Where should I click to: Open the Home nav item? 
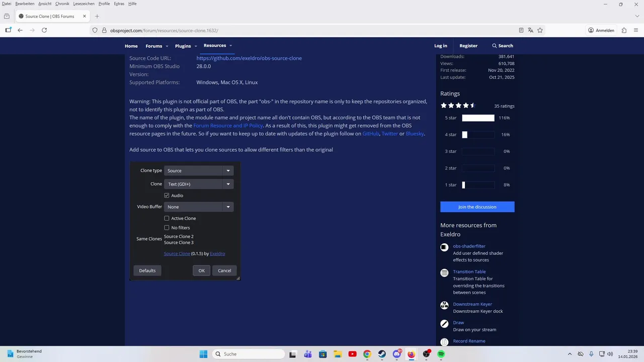(x=131, y=46)
